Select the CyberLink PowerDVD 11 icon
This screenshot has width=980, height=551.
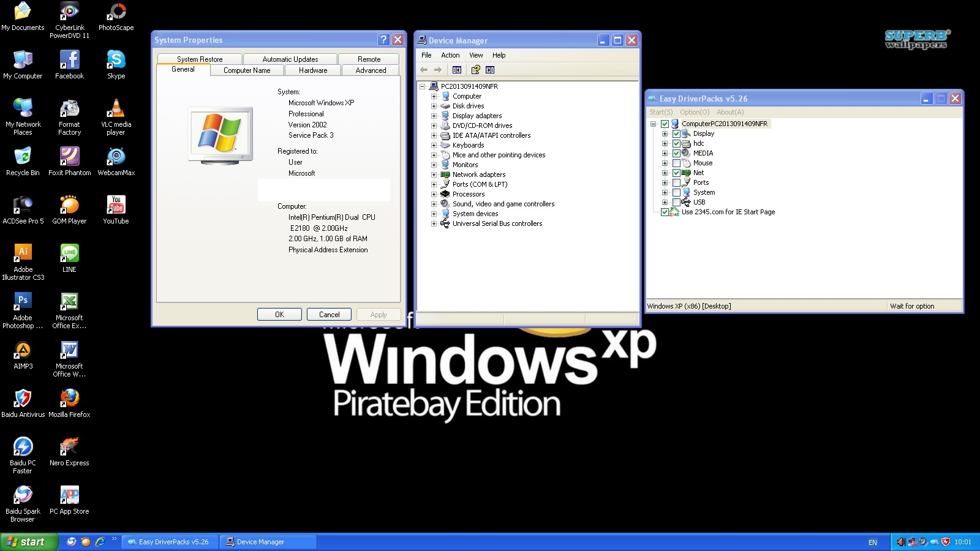69,20
